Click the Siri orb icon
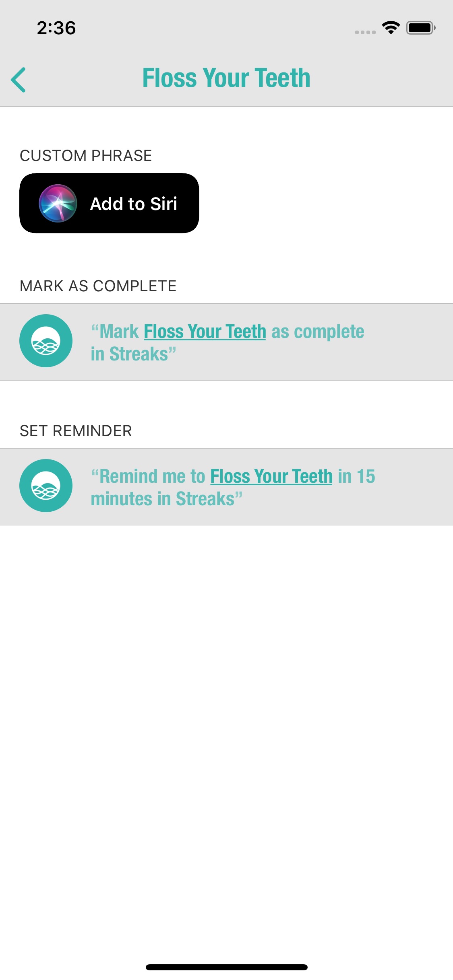 point(58,204)
